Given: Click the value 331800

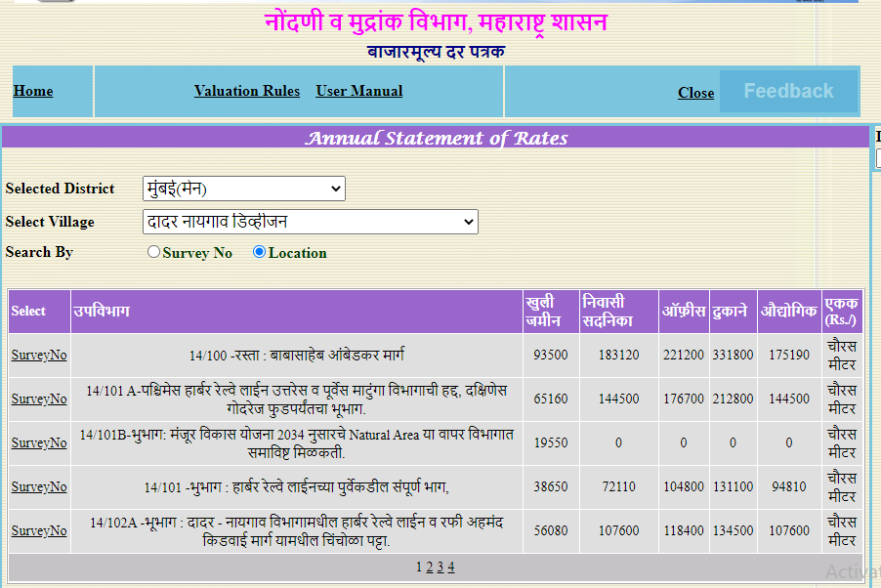Looking at the screenshot, I should [733, 356].
